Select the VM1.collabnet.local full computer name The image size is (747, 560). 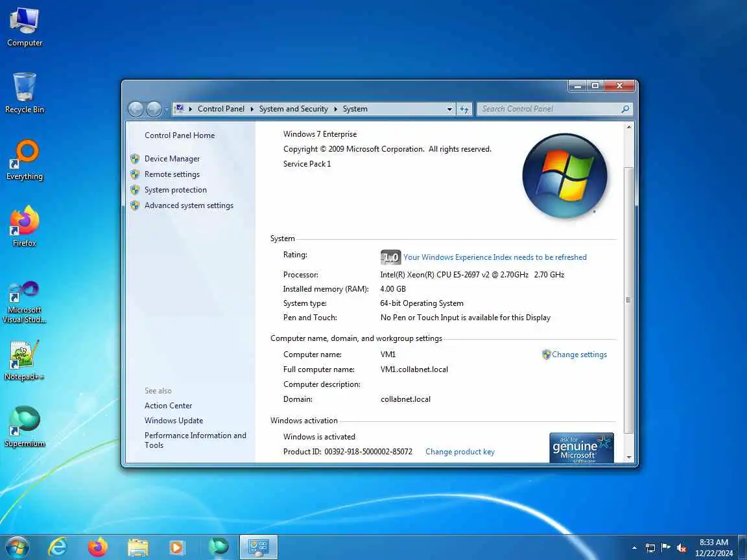pyautogui.click(x=414, y=369)
